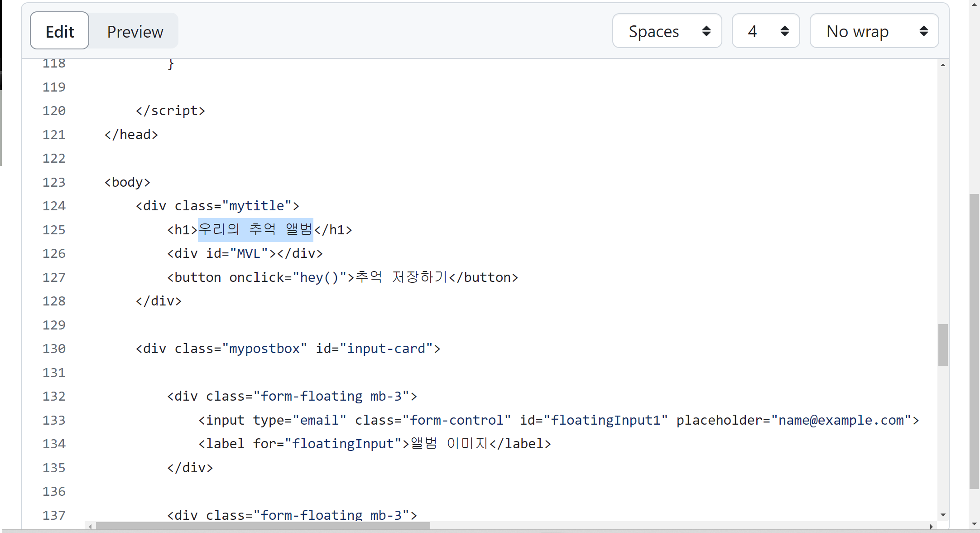This screenshot has width=980, height=533.
Task: Open the No wrap line mode dropdown
Action: click(x=874, y=31)
